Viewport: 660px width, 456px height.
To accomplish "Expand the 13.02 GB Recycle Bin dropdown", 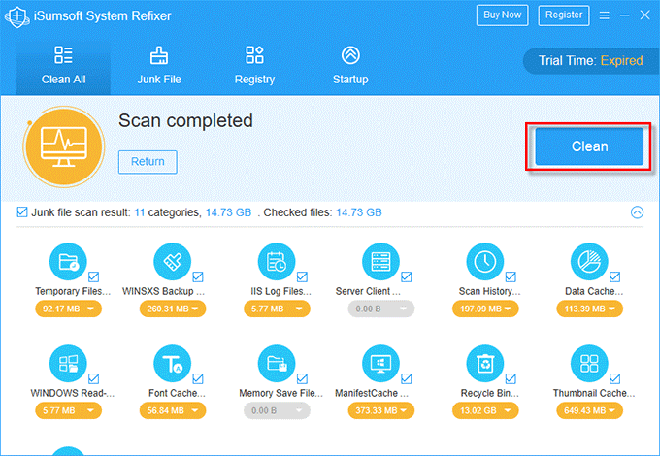I will (485, 410).
